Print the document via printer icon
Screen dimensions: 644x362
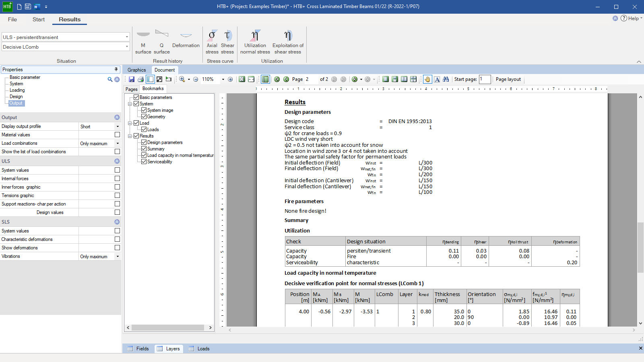click(x=141, y=79)
